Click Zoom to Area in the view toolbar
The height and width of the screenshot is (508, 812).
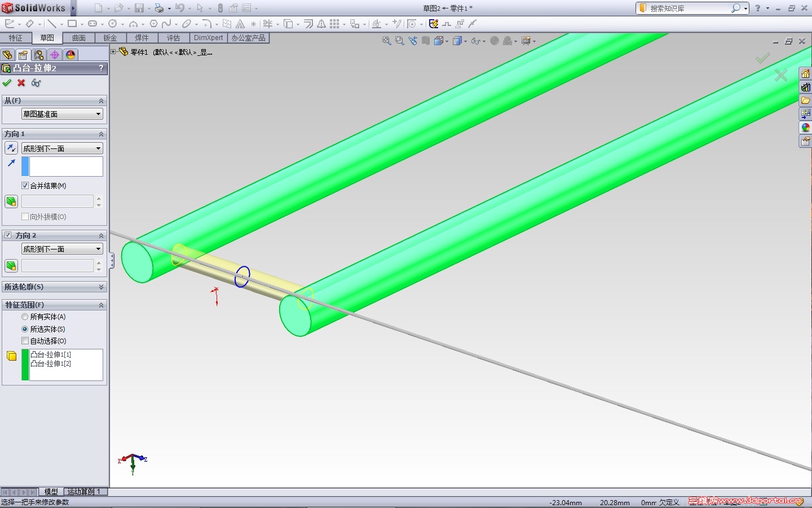(400, 41)
